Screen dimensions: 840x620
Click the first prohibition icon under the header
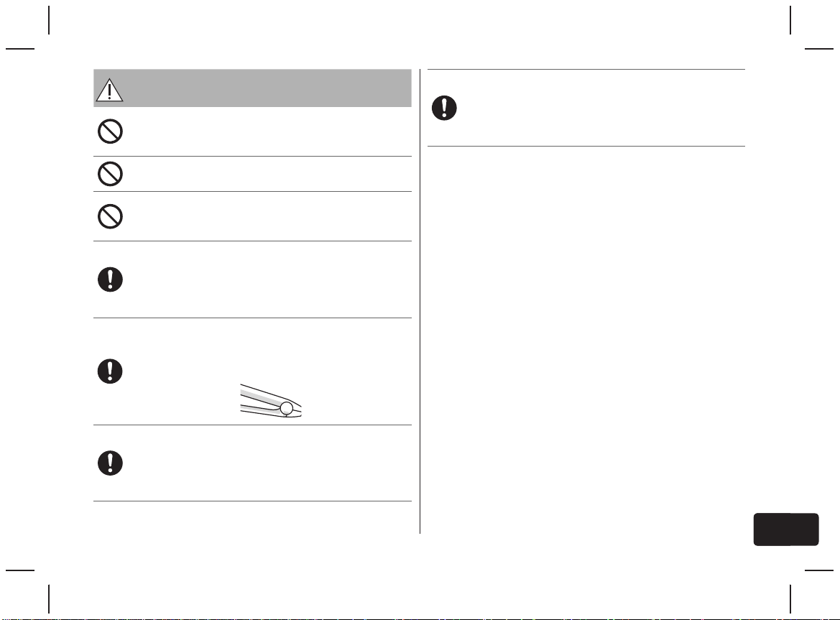tap(111, 131)
